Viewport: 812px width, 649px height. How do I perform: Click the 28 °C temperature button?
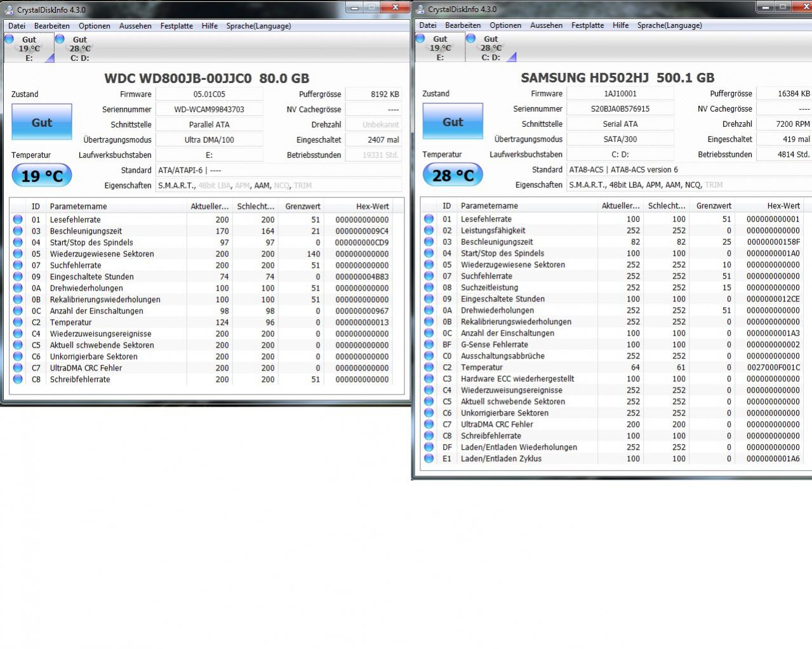click(x=453, y=175)
